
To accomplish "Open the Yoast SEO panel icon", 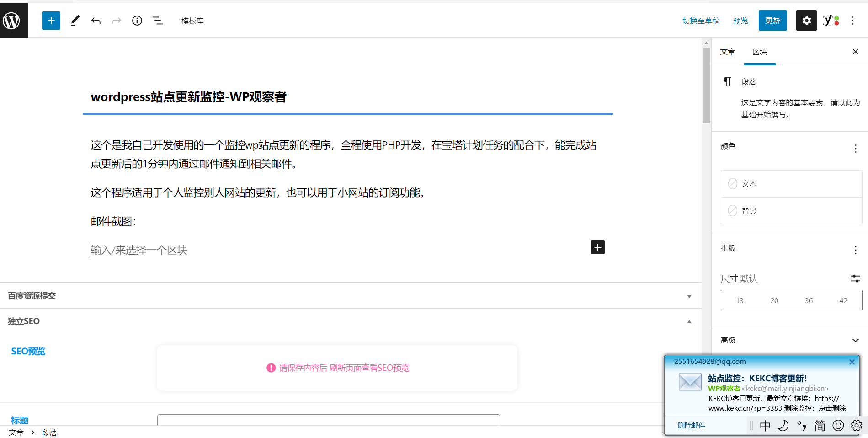I will pos(831,21).
